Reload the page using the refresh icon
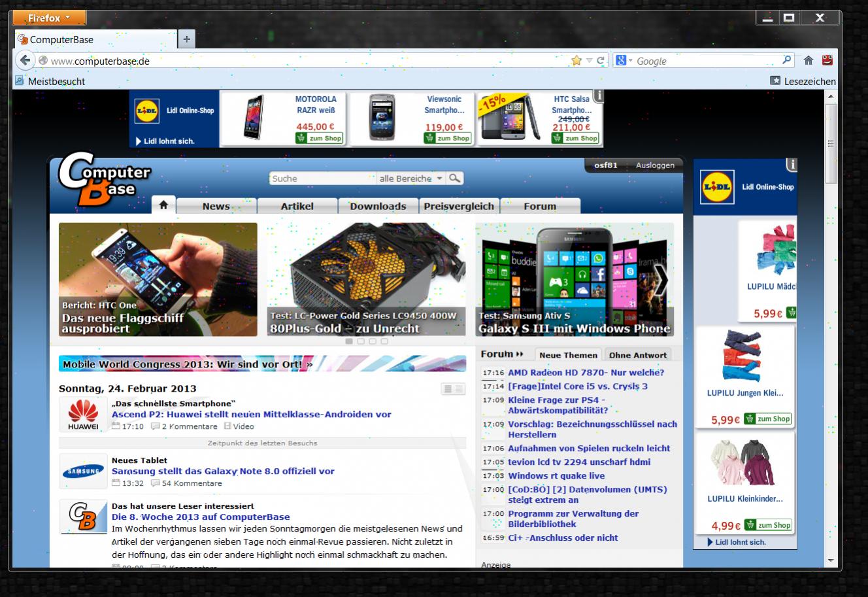The width and height of the screenshot is (868, 597). coord(601,61)
